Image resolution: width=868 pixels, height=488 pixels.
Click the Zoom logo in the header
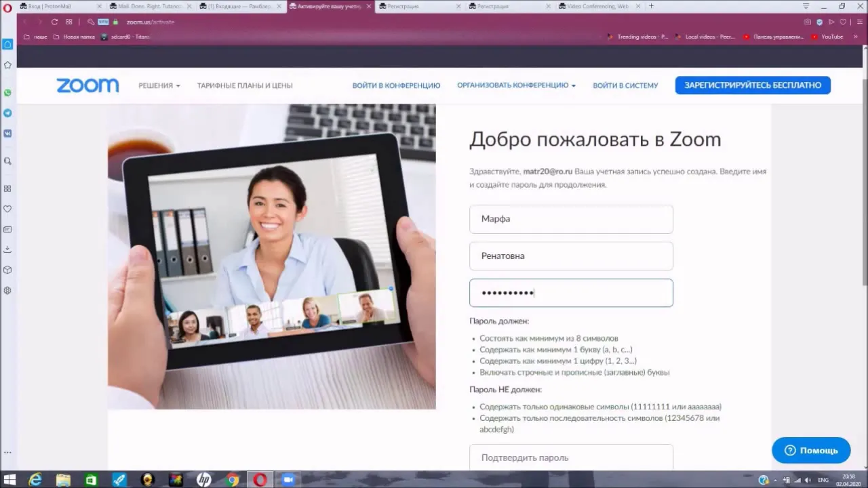coord(87,85)
